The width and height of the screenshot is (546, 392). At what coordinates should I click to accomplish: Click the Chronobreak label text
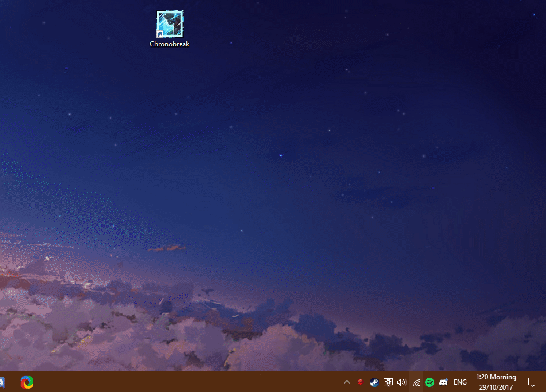(170, 44)
